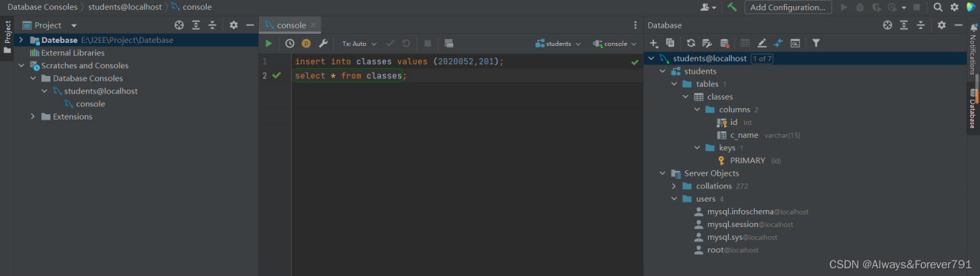The width and height of the screenshot is (980, 276).
Task: Click edit source pencil icon
Action: [762, 44]
